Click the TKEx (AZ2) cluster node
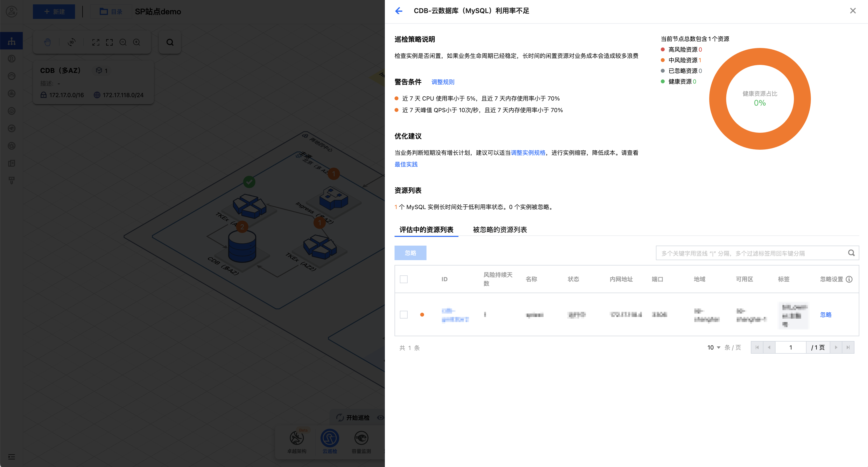The image size is (868, 467). 320,247
